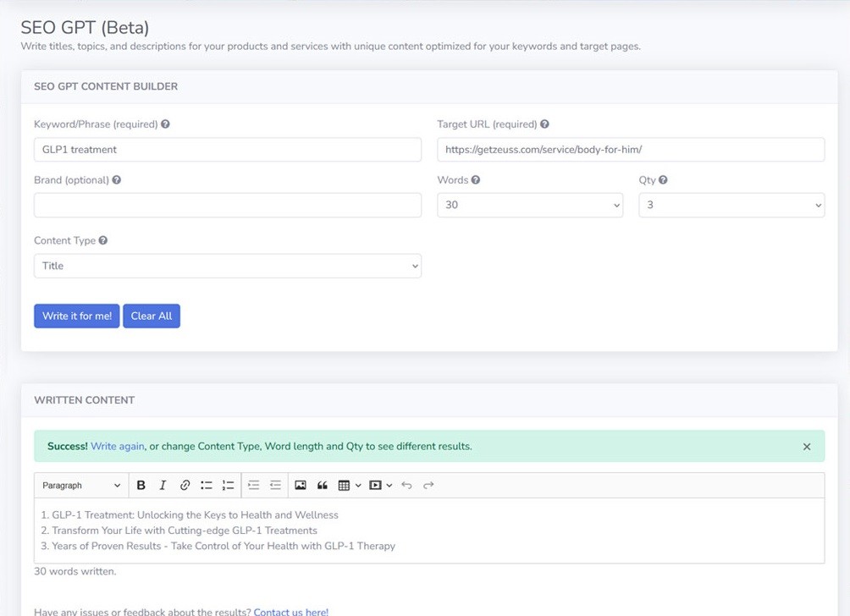Click the Clear All button
The image size is (850, 616).
[152, 316]
